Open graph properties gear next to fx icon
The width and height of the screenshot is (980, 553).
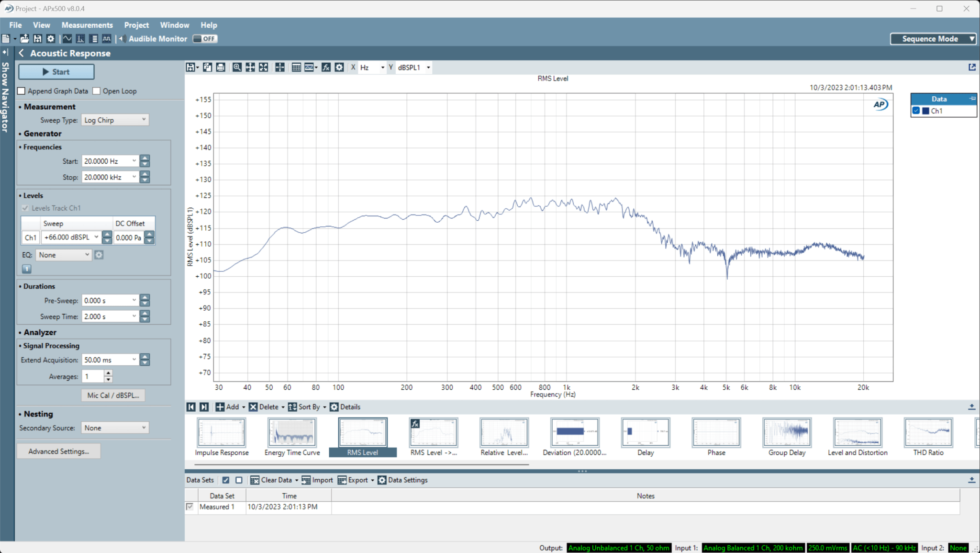339,68
